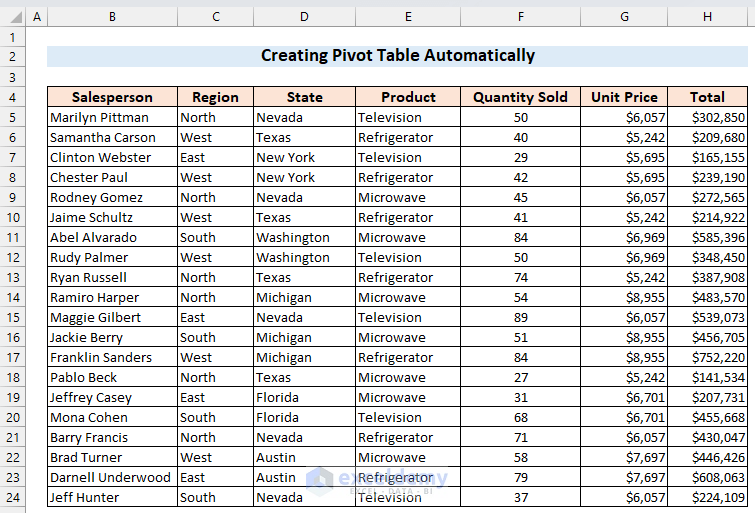The image size is (755, 513).
Task: Select the cell 'Ryan Russell'
Action: (112, 277)
